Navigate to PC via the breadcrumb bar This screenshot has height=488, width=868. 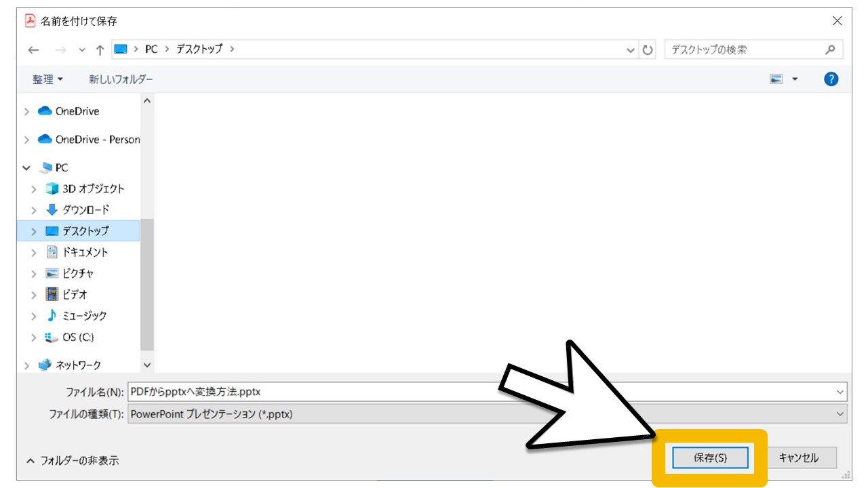pos(151,48)
